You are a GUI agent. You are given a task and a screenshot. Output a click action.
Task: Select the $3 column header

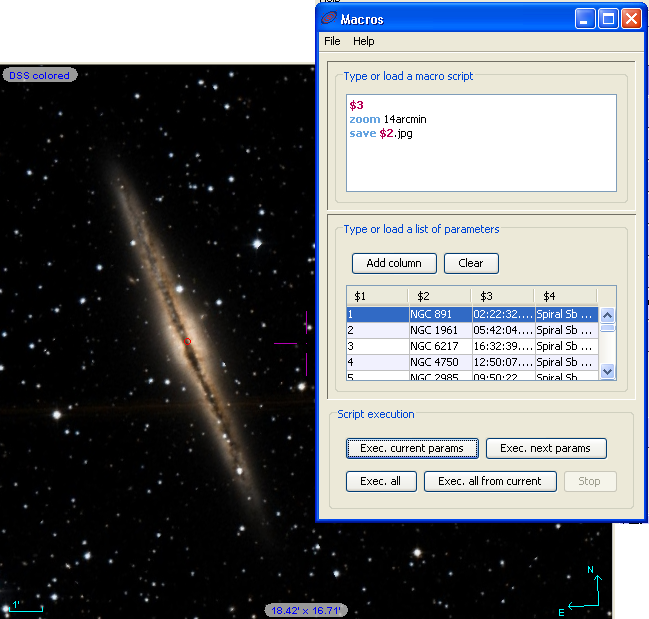[502, 296]
